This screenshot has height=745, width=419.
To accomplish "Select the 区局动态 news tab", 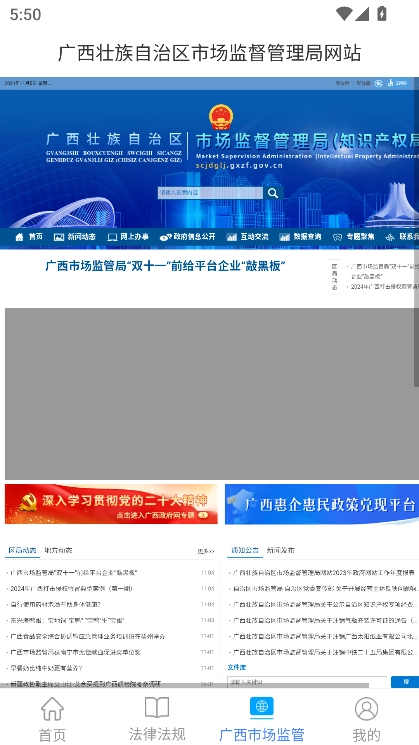I will click(22, 550).
